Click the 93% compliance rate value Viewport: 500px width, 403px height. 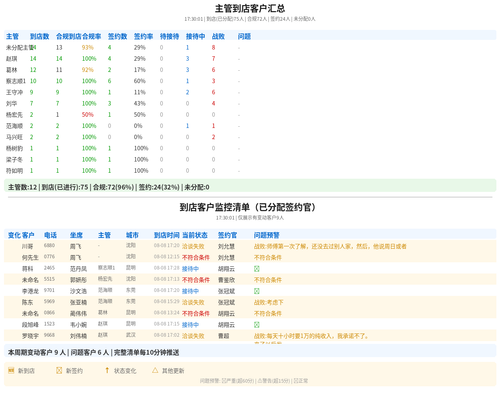[88, 48]
